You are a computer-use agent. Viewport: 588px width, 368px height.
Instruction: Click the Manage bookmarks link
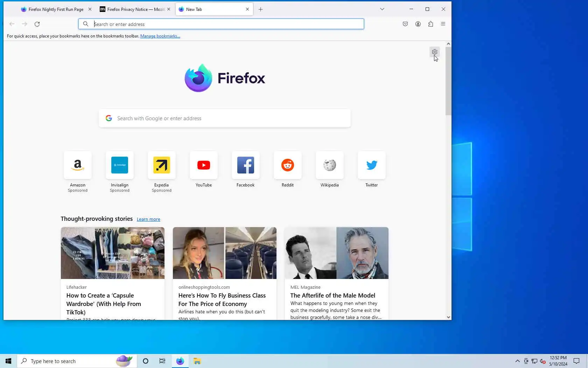(x=160, y=36)
